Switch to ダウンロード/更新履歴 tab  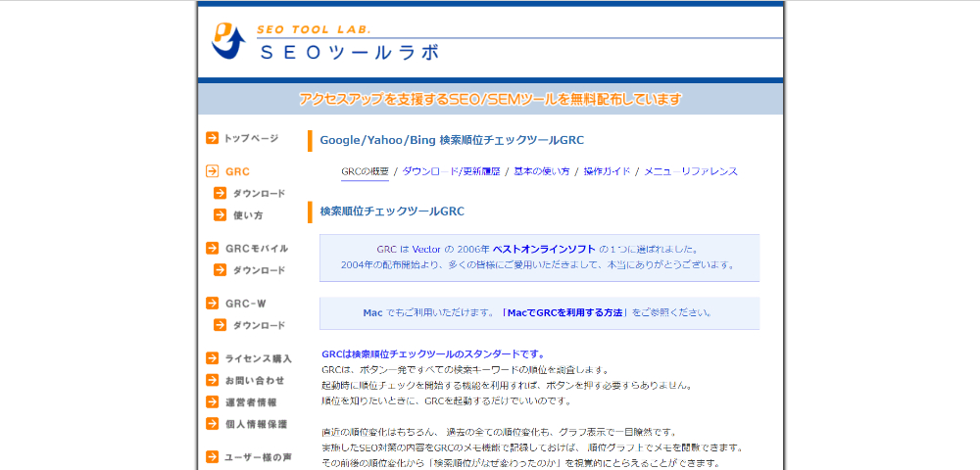tap(451, 171)
